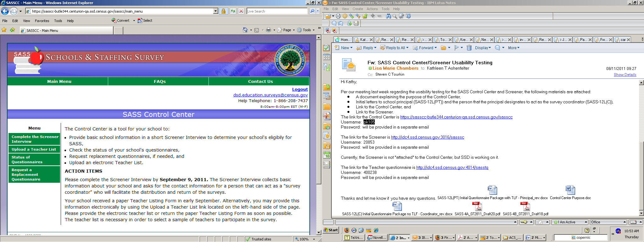Click the IE home icon in command bar
644x242 pixels.
(245, 30)
